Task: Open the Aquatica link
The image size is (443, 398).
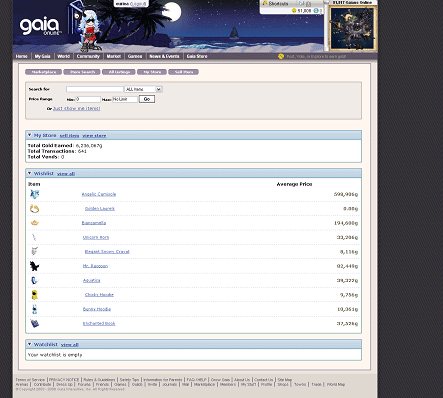Action: [92, 281]
